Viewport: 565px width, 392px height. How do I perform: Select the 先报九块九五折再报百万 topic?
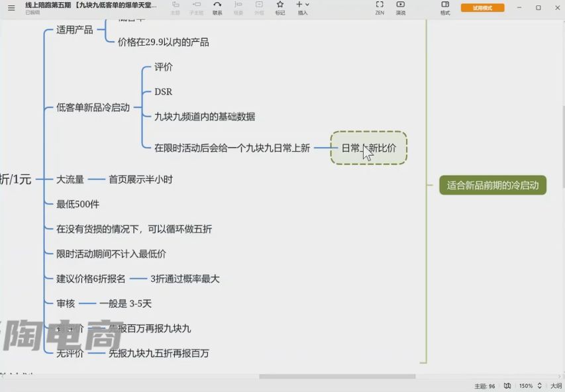(159, 354)
